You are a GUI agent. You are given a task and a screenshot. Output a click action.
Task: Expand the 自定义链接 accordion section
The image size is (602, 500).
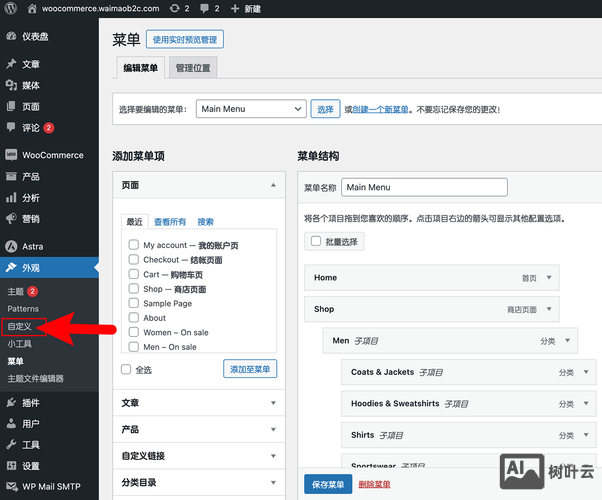pyautogui.click(x=195, y=455)
